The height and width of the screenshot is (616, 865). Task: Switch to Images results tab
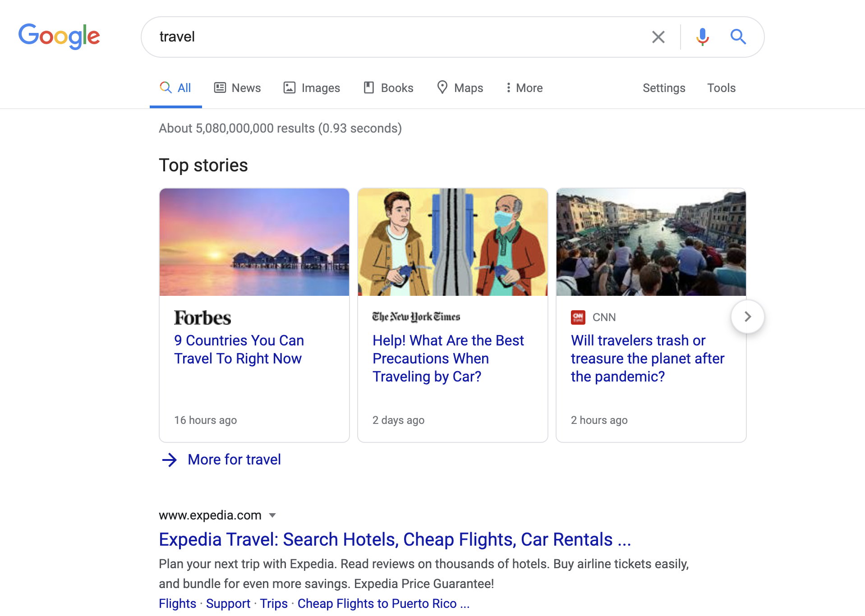(312, 88)
